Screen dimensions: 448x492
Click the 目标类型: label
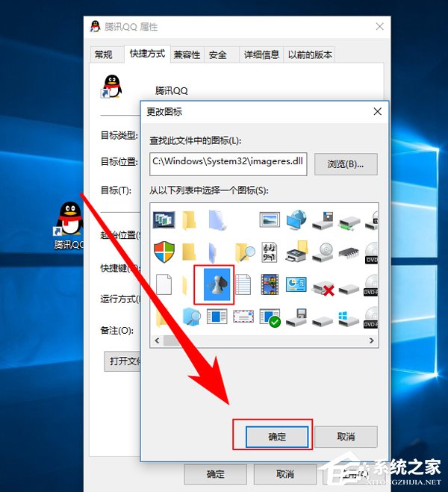pyautogui.click(x=119, y=136)
